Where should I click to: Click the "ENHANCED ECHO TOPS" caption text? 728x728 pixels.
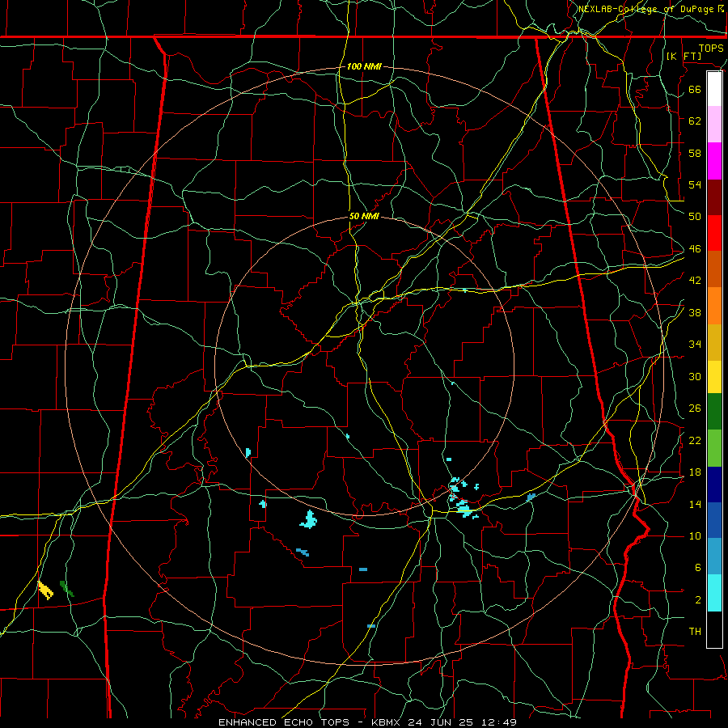[x=284, y=722]
